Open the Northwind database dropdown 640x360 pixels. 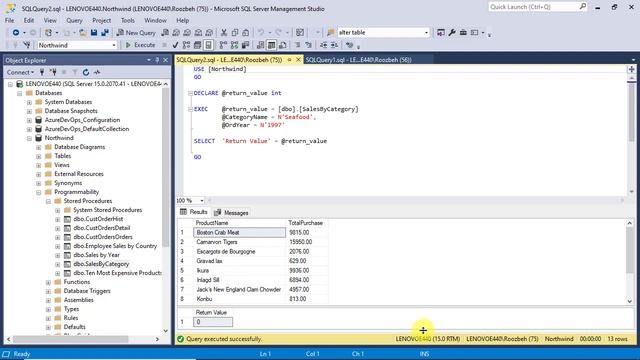114,45
